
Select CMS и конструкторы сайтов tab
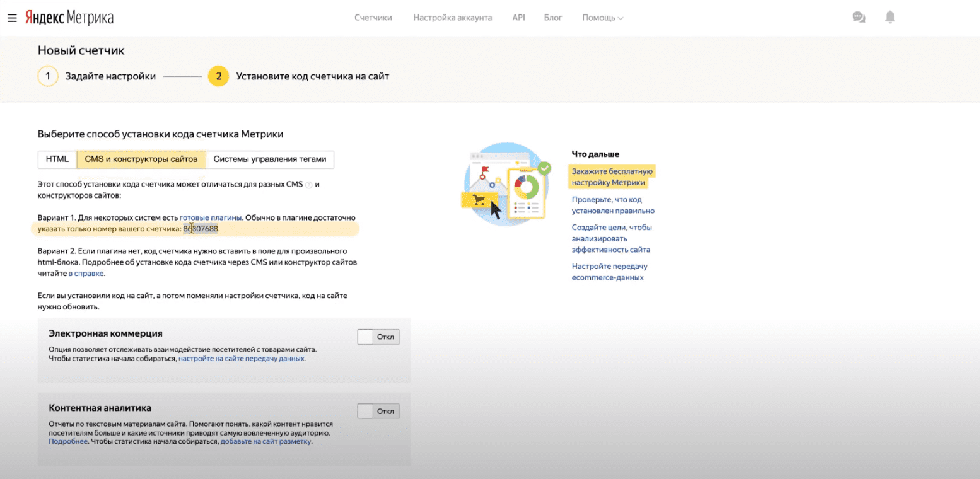click(141, 159)
